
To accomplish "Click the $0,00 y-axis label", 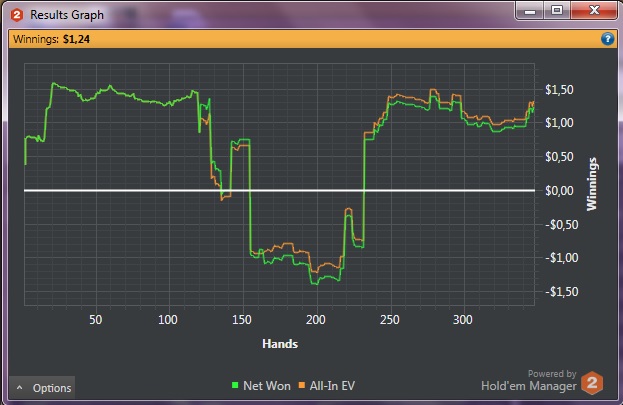I will 559,191.
